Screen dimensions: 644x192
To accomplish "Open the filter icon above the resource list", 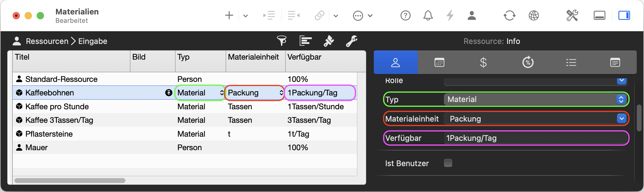I will [281, 41].
